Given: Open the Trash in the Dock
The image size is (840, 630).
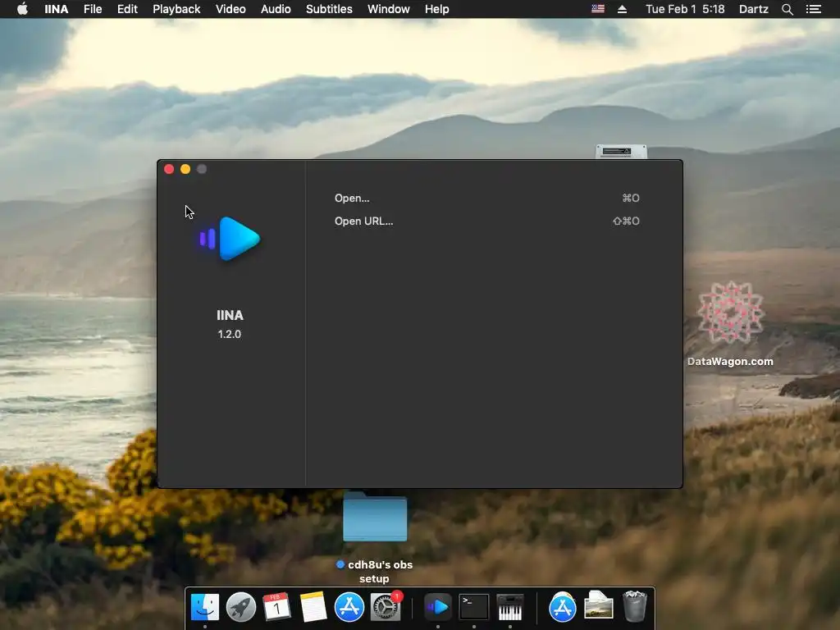Looking at the screenshot, I should 635,606.
